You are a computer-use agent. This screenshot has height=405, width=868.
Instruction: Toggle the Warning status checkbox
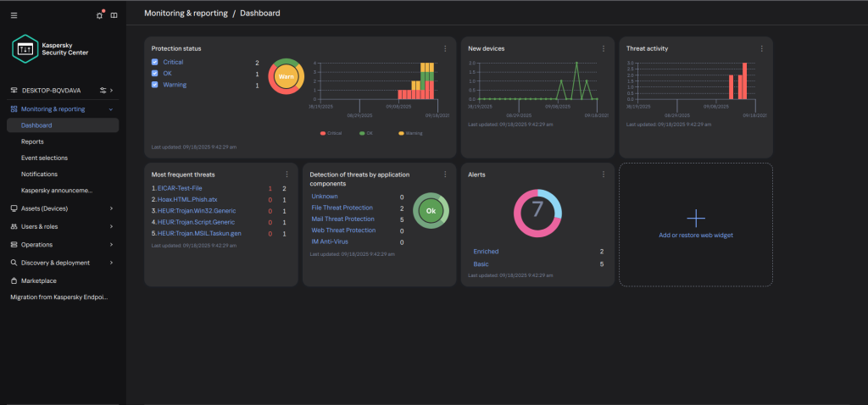point(154,85)
